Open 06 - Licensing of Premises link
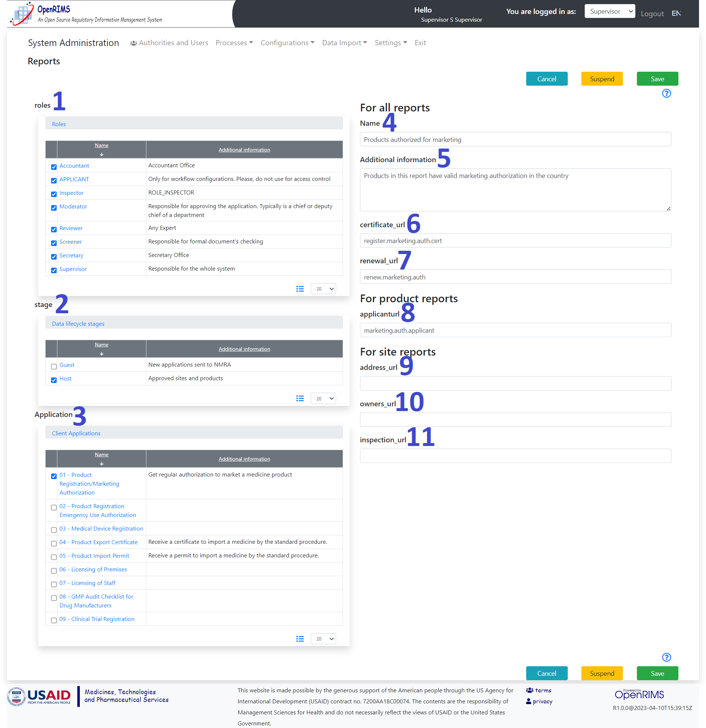The height and width of the screenshot is (728, 706). [93, 570]
